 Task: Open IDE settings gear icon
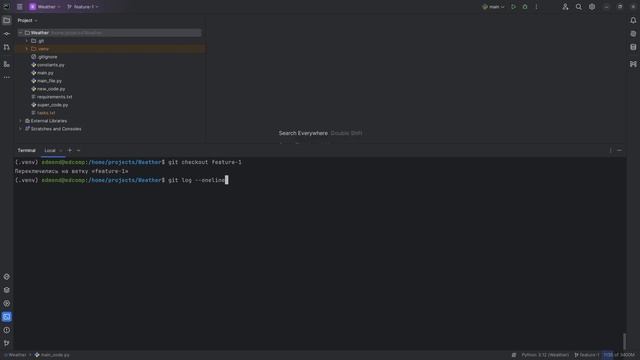592,7
